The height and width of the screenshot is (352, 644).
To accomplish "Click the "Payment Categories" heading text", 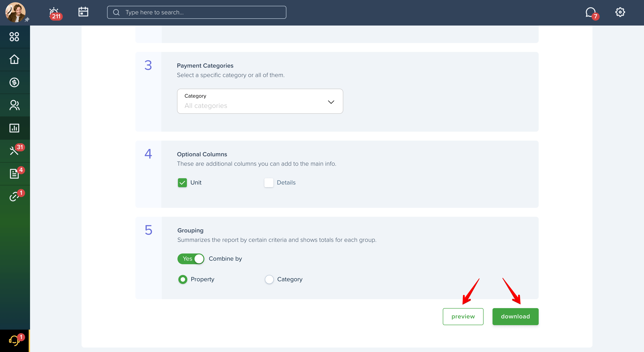I will [x=205, y=66].
